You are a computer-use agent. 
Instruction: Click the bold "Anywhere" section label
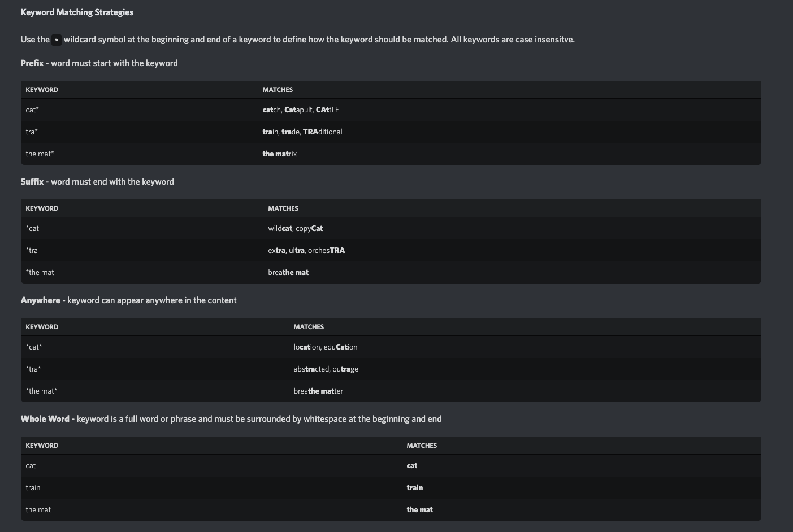click(x=40, y=300)
